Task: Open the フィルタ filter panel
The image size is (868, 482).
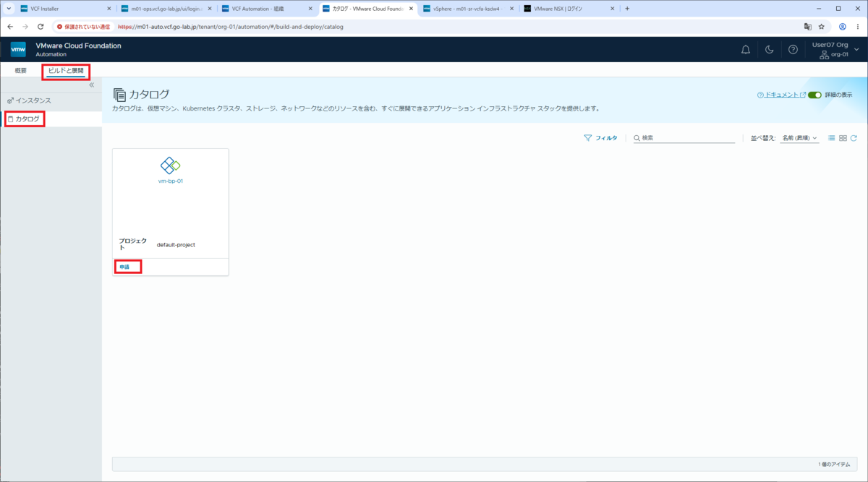Action: coord(600,137)
